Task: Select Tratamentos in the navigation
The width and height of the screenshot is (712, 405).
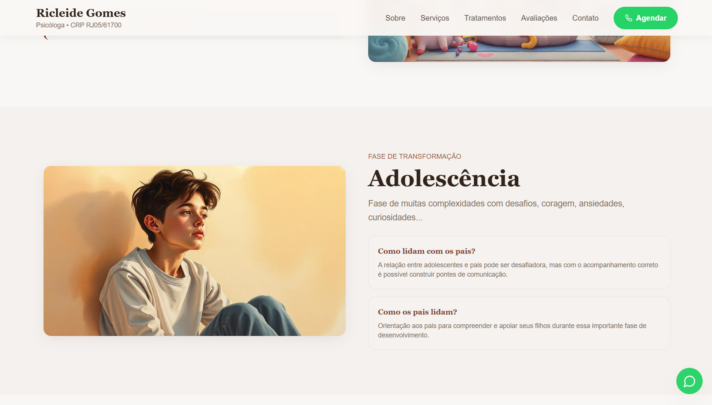Action: tap(485, 18)
